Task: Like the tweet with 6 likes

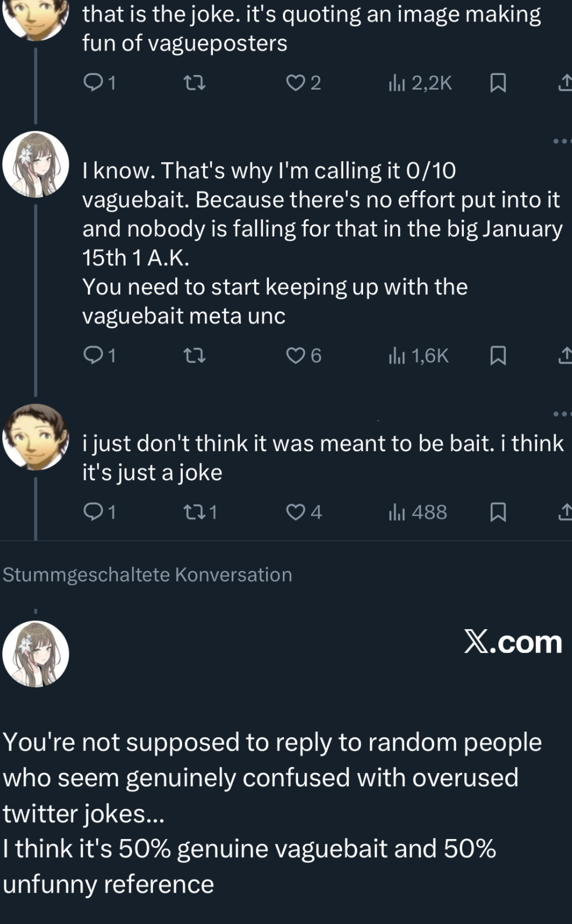Action: tap(296, 355)
